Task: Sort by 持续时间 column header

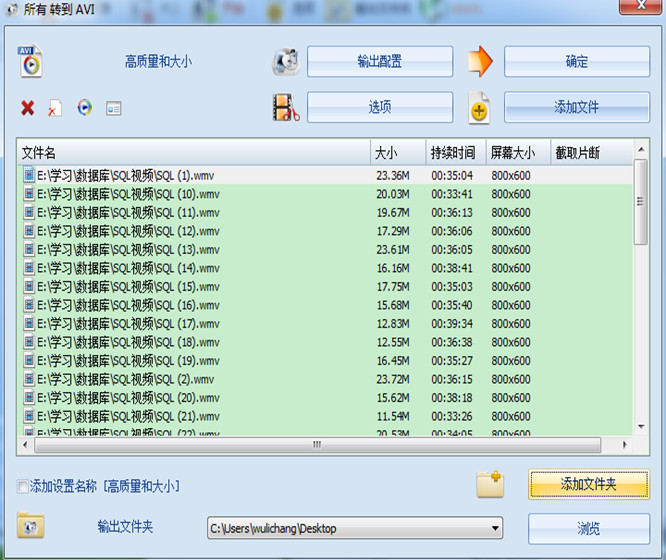Action: click(x=456, y=152)
